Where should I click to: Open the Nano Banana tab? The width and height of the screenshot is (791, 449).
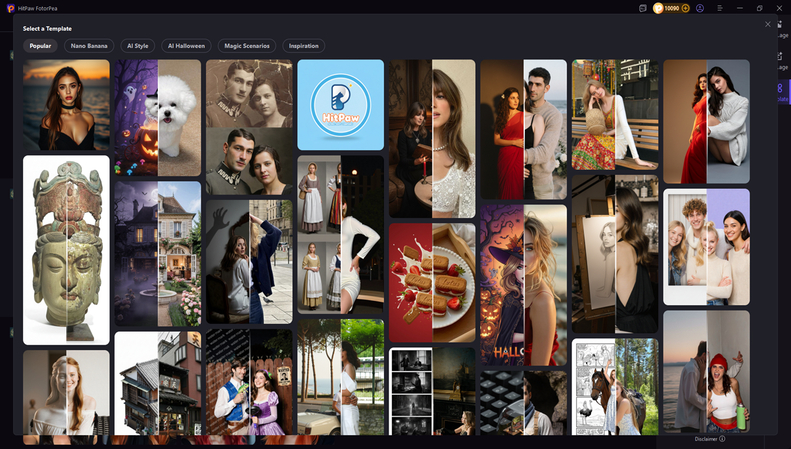(x=89, y=46)
